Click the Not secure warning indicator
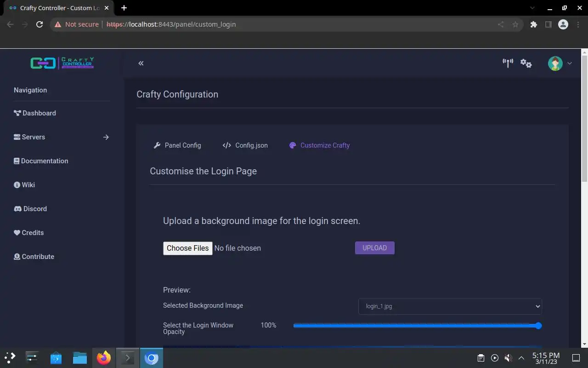 pyautogui.click(x=77, y=24)
